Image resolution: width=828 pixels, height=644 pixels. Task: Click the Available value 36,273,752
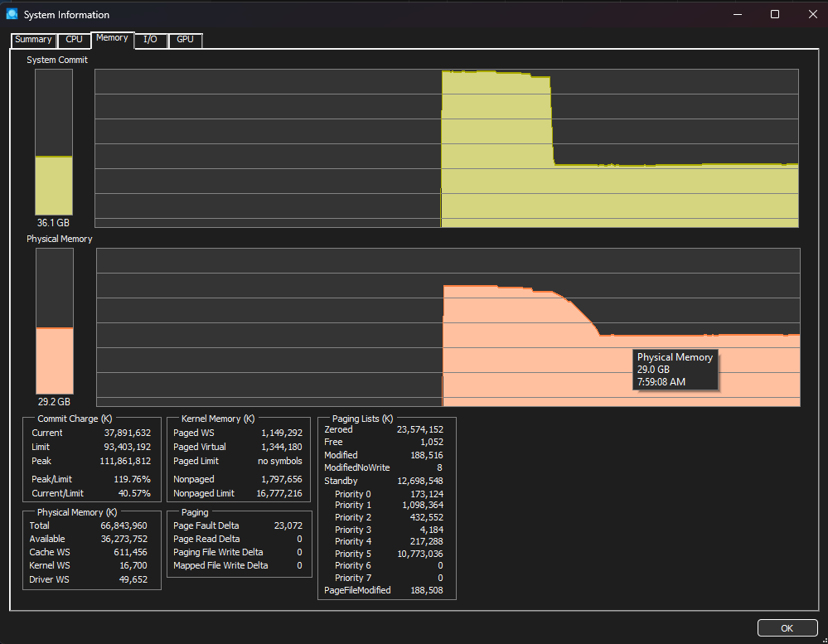[x=124, y=539]
